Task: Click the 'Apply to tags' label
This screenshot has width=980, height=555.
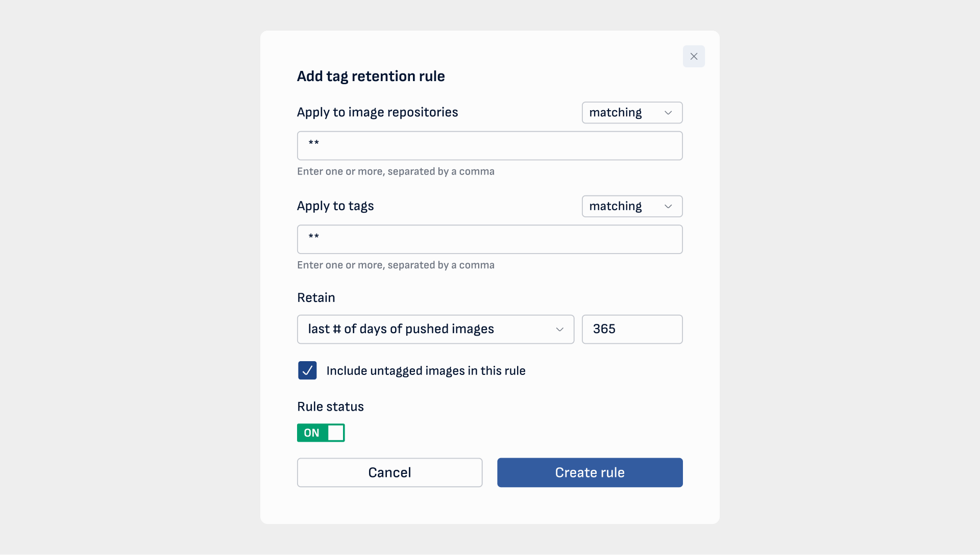Action: 335,207
